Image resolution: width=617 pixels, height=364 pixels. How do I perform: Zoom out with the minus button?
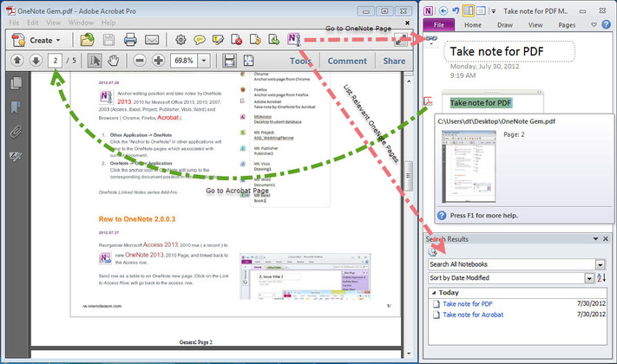pos(140,61)
